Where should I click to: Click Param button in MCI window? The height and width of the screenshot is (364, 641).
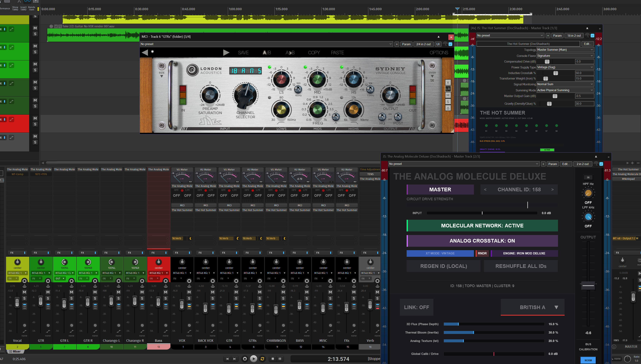tap(406, 44)
